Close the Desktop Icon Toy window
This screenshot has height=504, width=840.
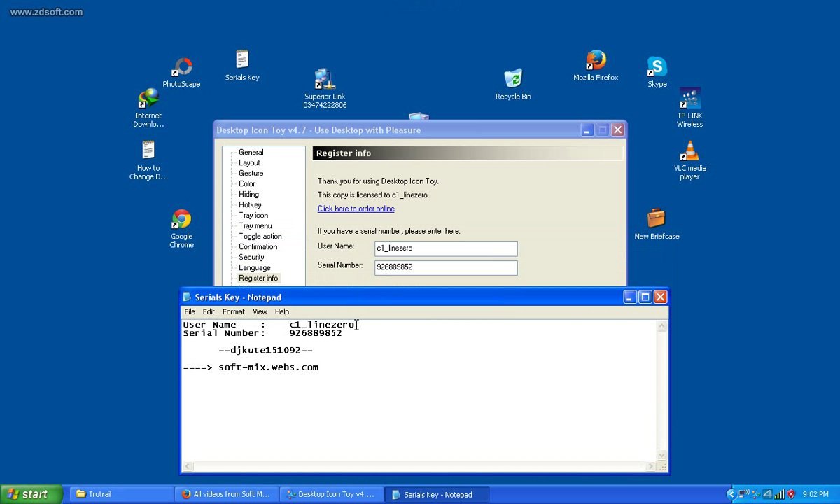(617, 130)
